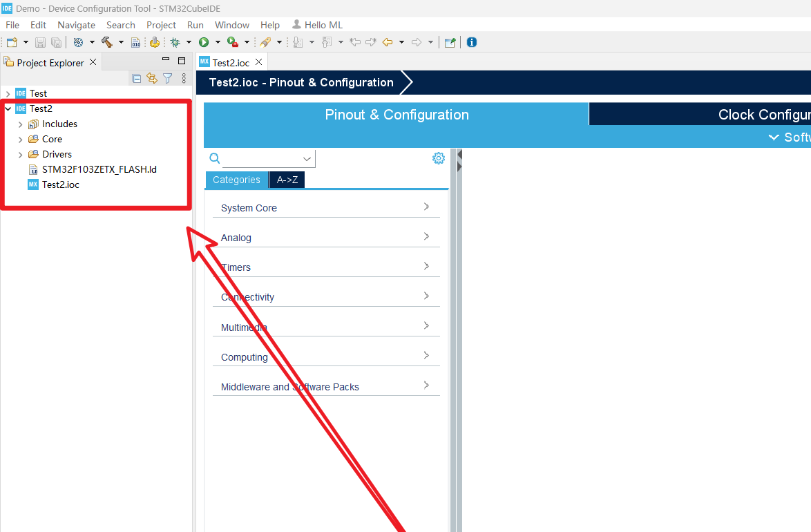Expand the Core folder
Viewport: 811px width, 532px height.
pyautogui.click(x=20, y=139)
